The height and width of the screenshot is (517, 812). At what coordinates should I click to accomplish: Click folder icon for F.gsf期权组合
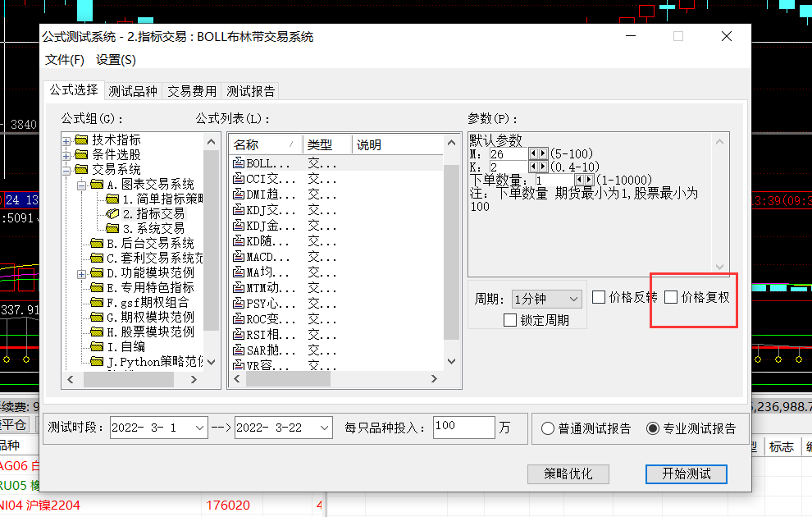click(x=97, y=303)
